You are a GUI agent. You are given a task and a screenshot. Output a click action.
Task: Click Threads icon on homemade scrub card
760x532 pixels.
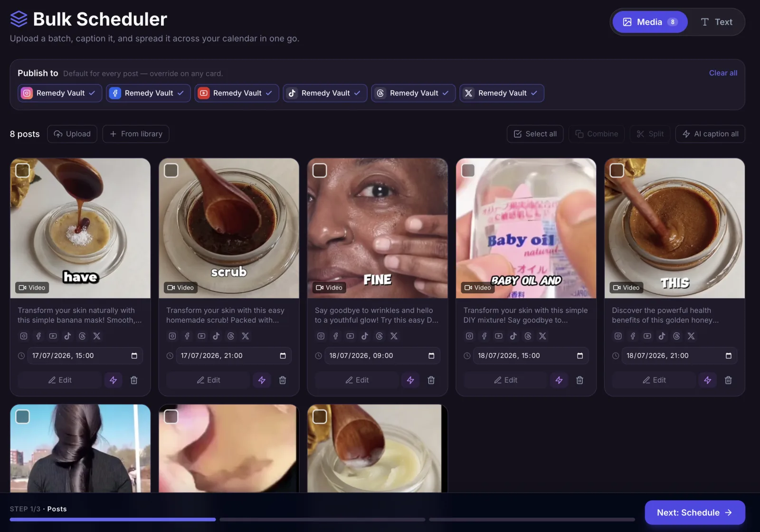tap(231, 336)
